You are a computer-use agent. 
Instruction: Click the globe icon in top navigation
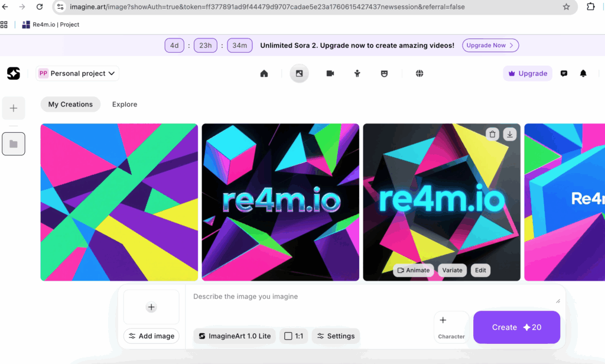(x=419, y=73)
